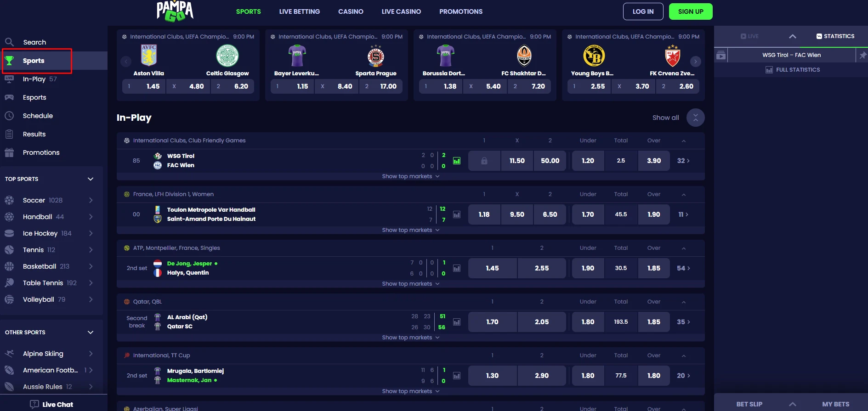Select De Jong win odds 1.45

click(x=492, y=268)
